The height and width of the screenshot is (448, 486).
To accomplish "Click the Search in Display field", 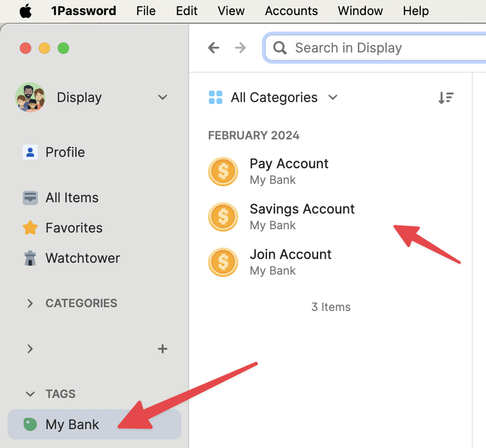I will [x=376, y=48].
